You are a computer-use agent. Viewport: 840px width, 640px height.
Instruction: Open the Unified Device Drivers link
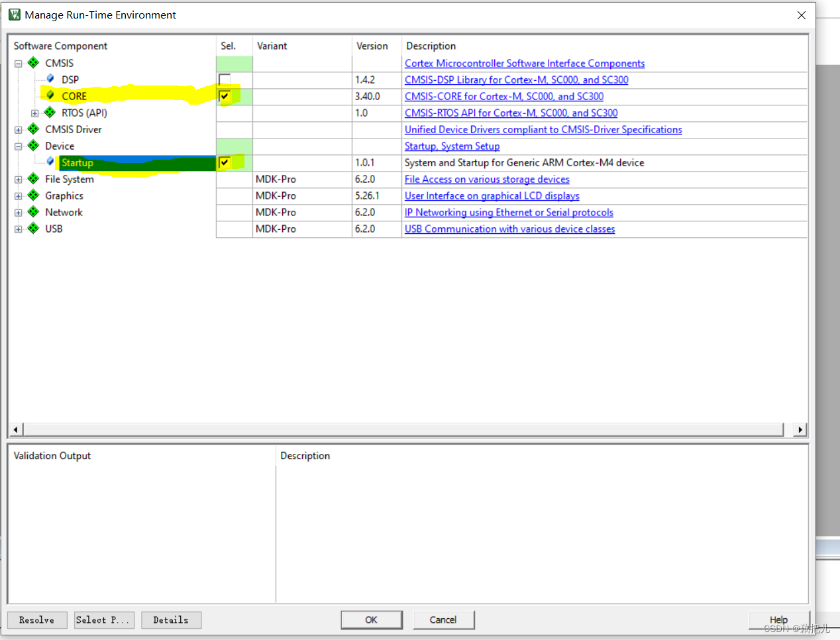click(543, 129)
